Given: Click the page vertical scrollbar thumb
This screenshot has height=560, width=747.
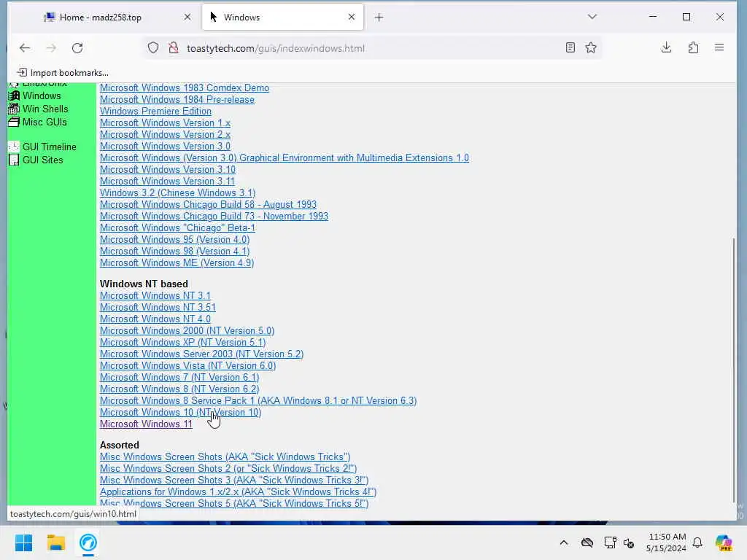Looking at the screenshot, I should [x=733, y=369].
